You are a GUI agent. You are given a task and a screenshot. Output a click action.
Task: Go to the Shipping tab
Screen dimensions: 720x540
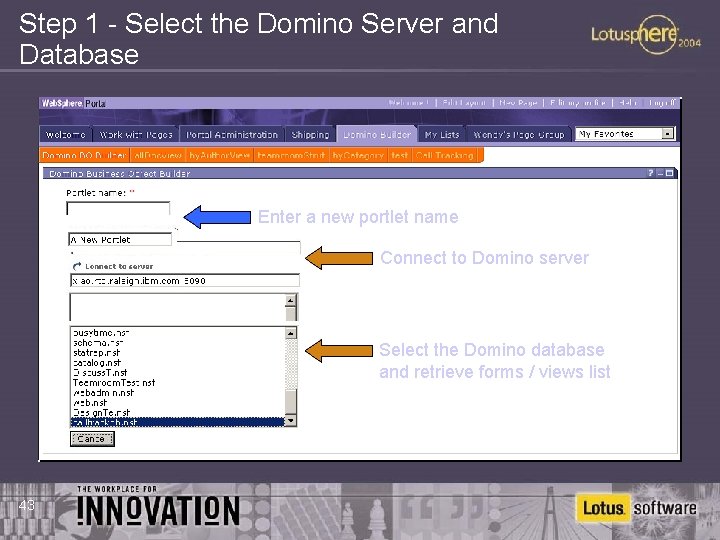pos(310,135)
